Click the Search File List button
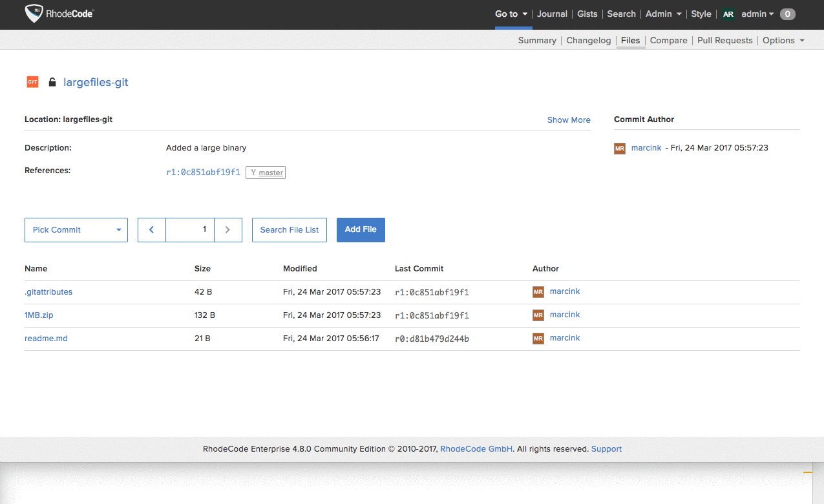Screen dimensions: 824x504 point(290,229)
